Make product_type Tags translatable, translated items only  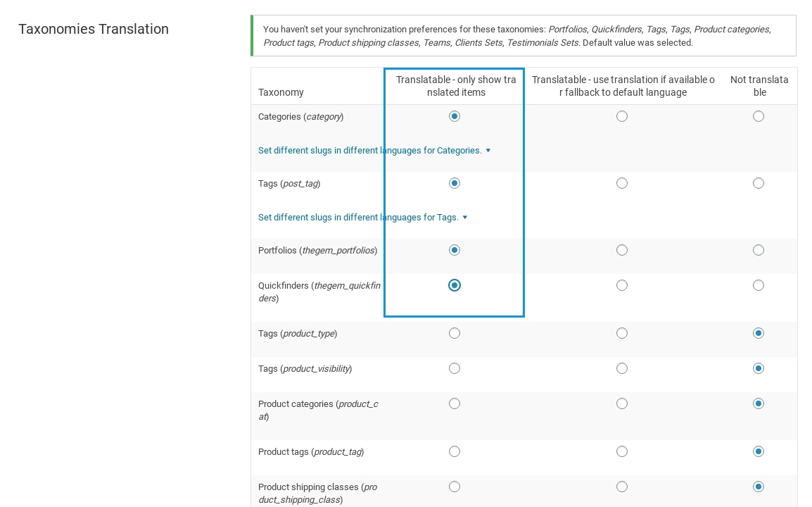point(455,333)
